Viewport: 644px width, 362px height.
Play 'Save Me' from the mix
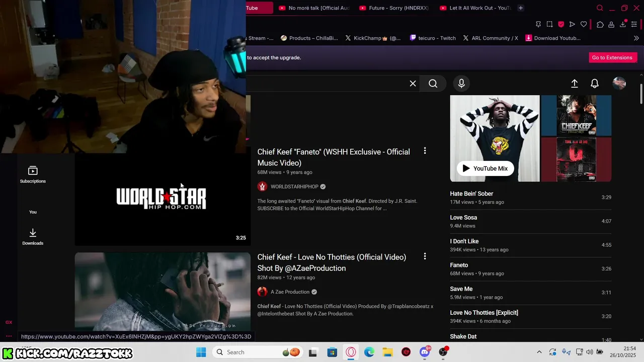click(530, 293)
